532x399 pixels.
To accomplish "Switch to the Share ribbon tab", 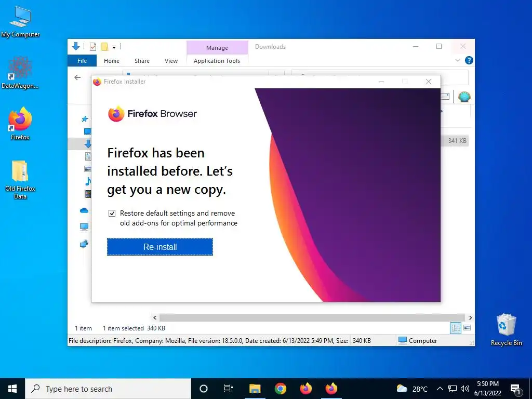I will click(x=142, y=61).
